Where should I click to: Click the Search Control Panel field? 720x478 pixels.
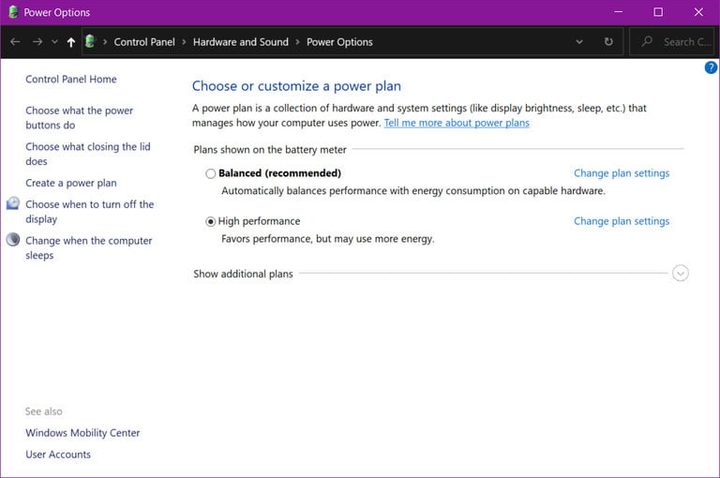[672, 42]
